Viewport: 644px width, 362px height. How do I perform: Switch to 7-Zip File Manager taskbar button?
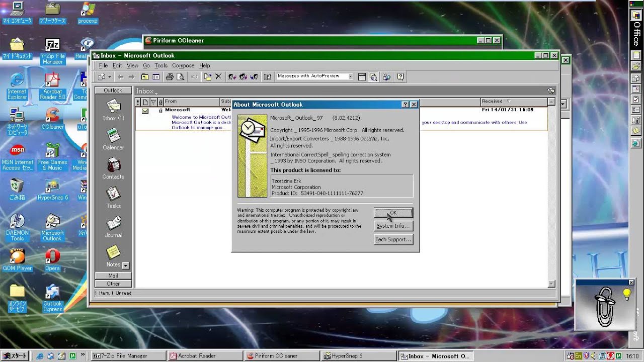[x=128, y=355]
